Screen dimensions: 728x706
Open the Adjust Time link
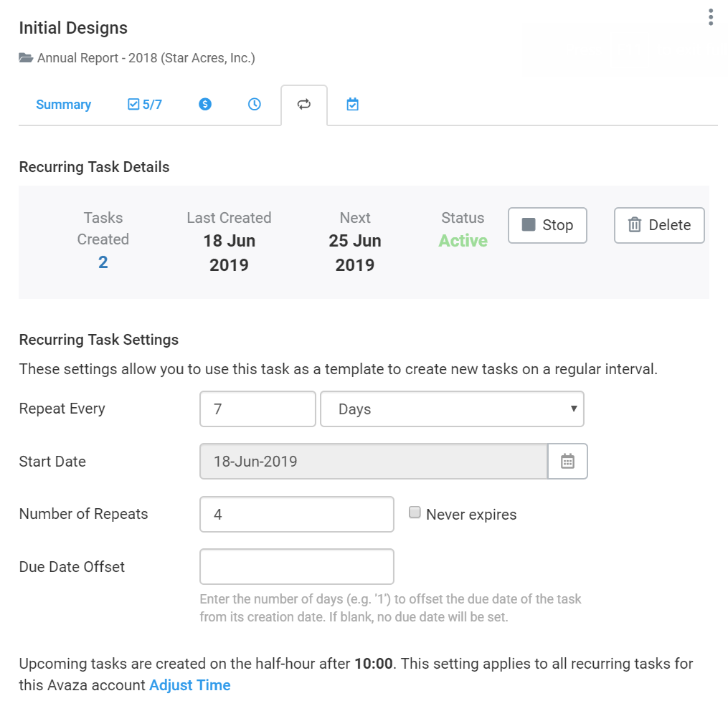[x=190, y=685]
